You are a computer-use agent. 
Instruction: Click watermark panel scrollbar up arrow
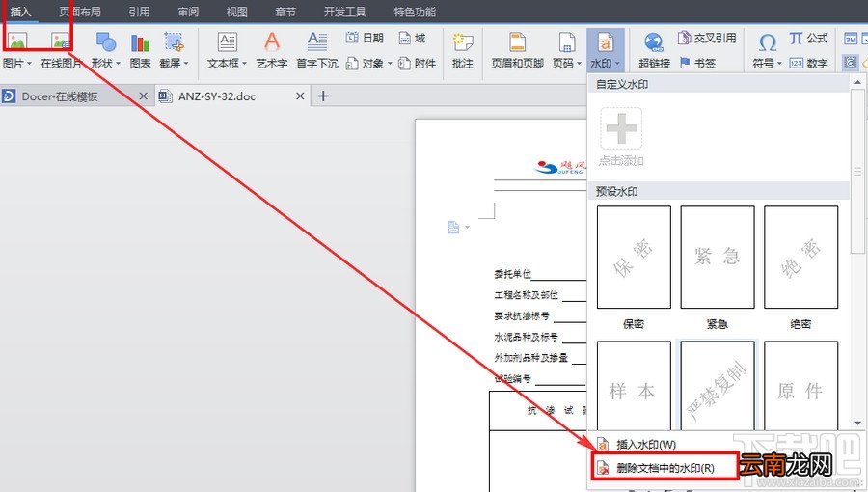pyautogui.click(x=858, y=82)
